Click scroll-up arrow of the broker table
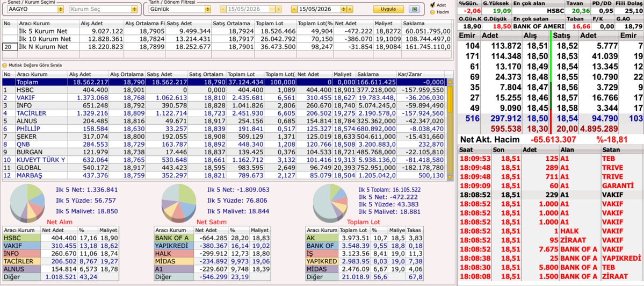 click(x=450, y=82)
